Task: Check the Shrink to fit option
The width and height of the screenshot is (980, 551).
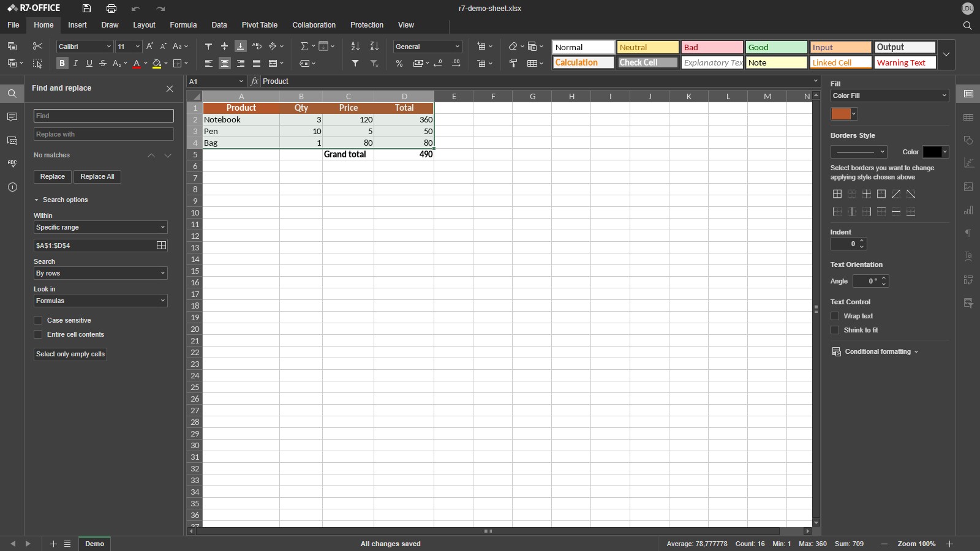Action: [835, 330]
